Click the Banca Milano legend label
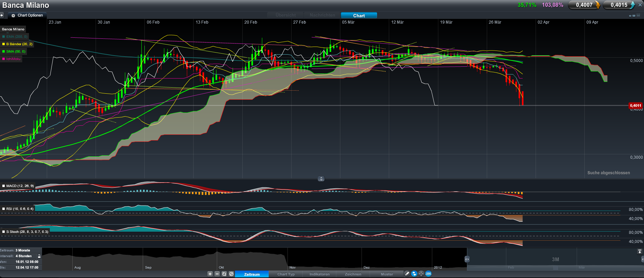The height and width of the screenshot is (278, 644). click(x=13, y=29)
